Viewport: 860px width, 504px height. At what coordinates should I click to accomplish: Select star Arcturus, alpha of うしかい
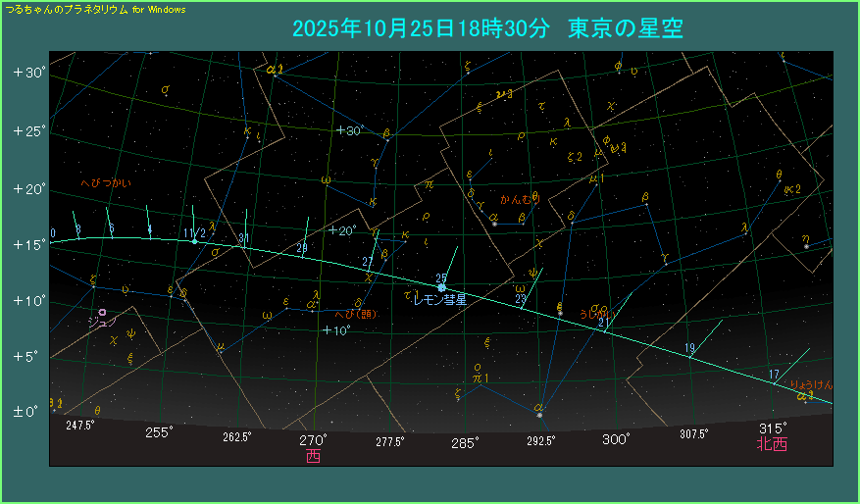pyautogui.click(x=539, y=414)
